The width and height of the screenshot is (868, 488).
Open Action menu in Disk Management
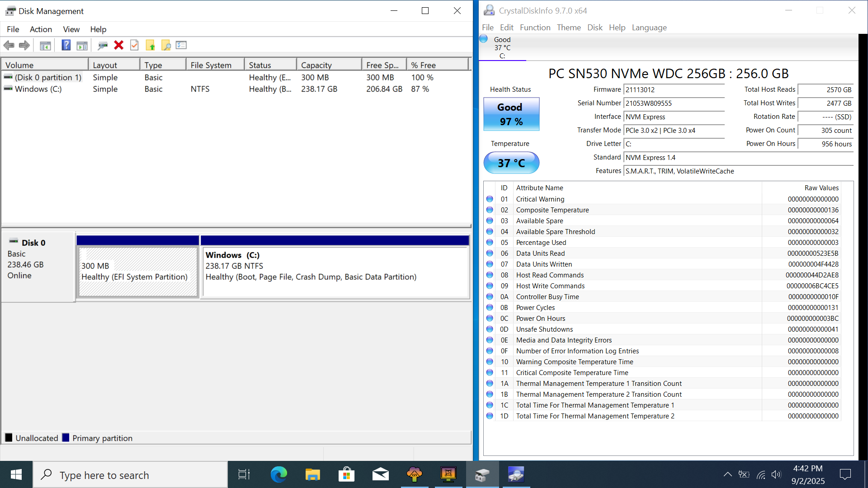[41, 29]
